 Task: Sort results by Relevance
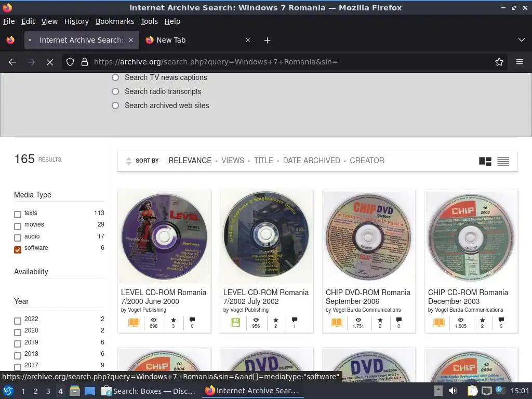coord(190,161)
